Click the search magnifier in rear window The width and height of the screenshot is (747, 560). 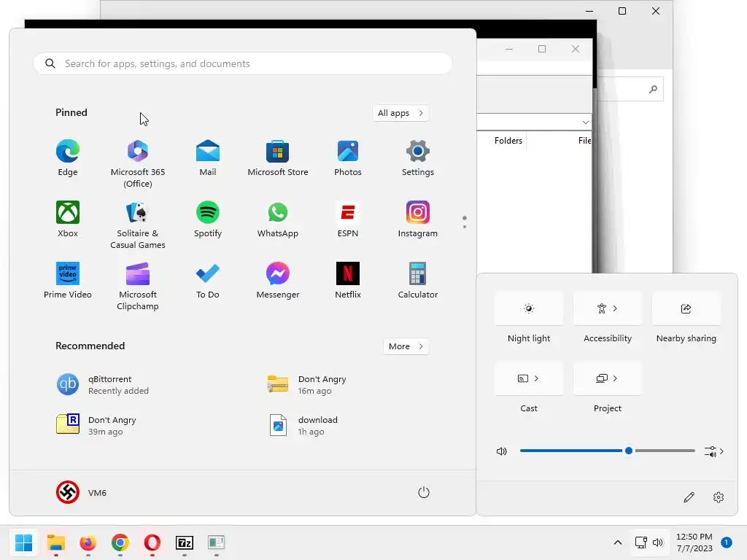(653, 89)
